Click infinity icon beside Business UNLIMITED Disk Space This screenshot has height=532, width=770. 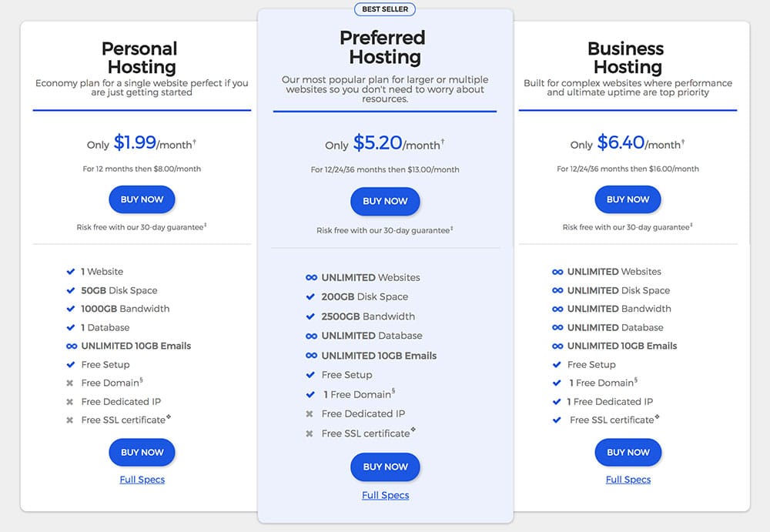pos(557,291)
